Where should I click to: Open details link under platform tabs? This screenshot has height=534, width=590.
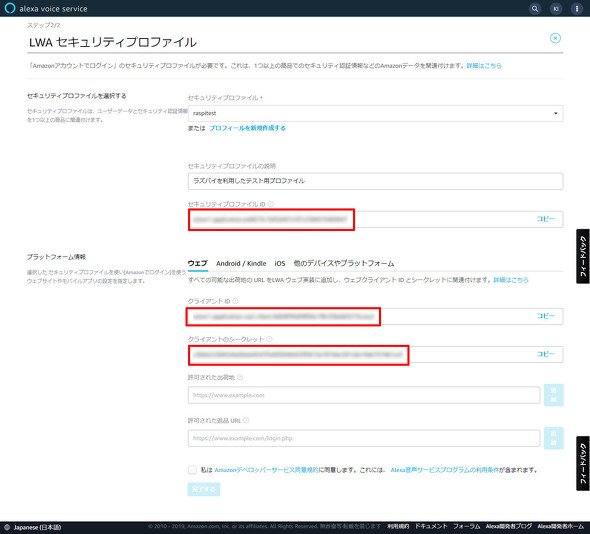[x=511, y=280]
